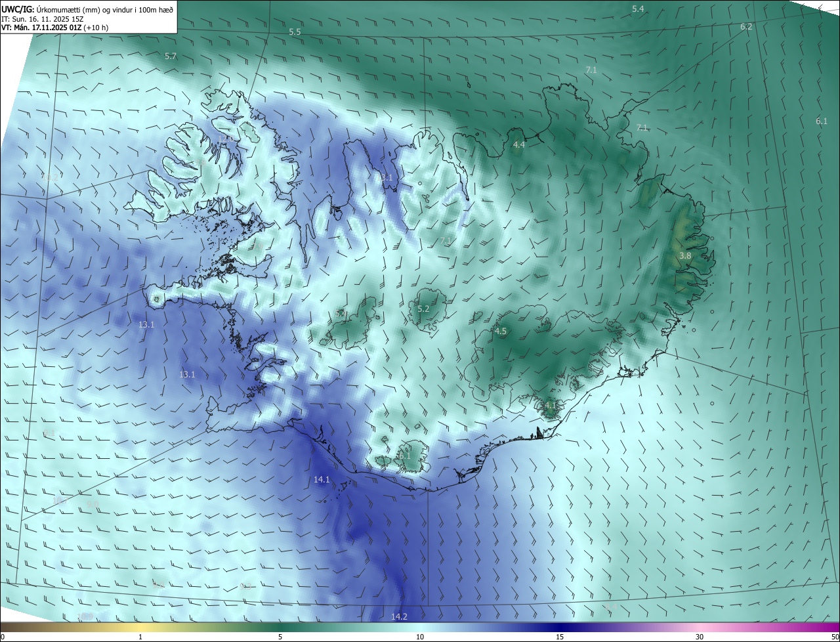Screen dimensions: 840x642
Task: Select the 5.5 precipitable water value
Action: pyautogui.click(x=295, y=32)
